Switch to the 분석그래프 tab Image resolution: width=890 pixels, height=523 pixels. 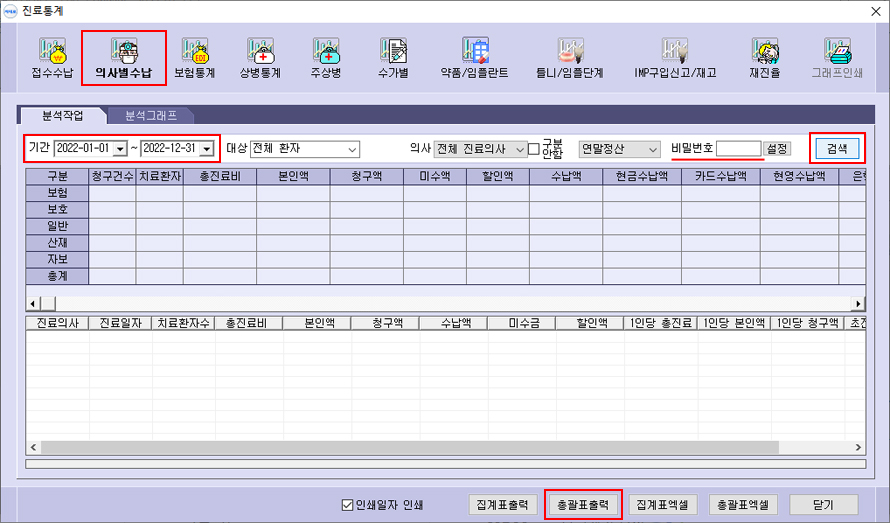(x=151, y=115)
